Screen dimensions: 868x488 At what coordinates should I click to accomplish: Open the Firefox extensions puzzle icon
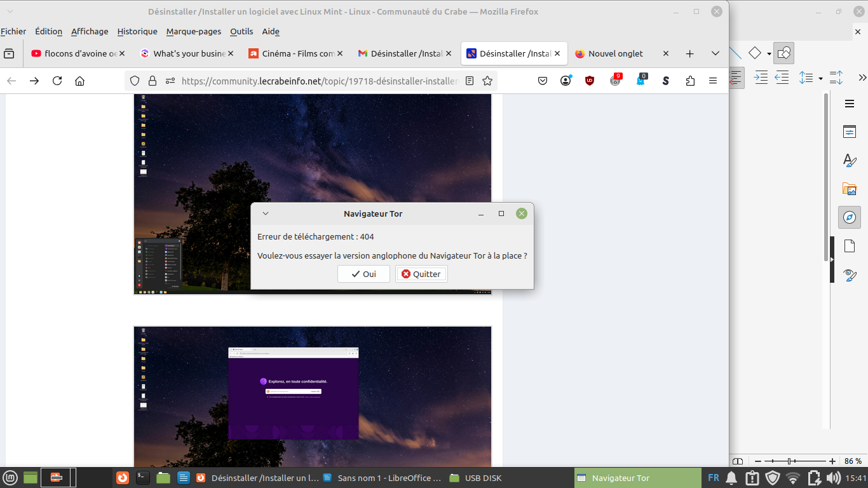pyautogui.click(x=690, y=81)
